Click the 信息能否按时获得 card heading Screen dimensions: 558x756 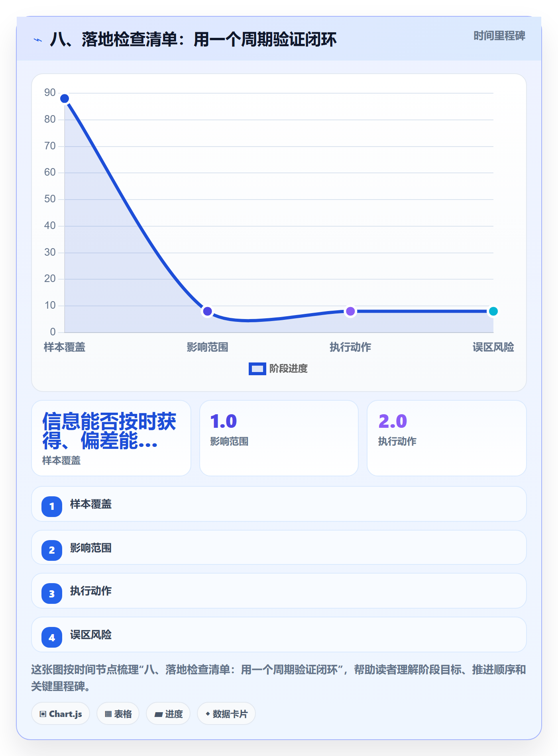click(x=109, y=431)
